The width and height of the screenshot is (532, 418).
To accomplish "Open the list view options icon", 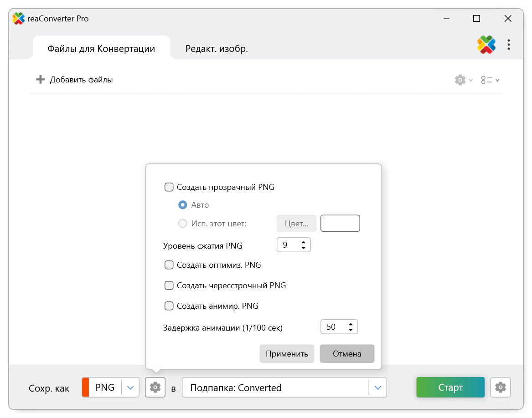I will click(490, 80).
